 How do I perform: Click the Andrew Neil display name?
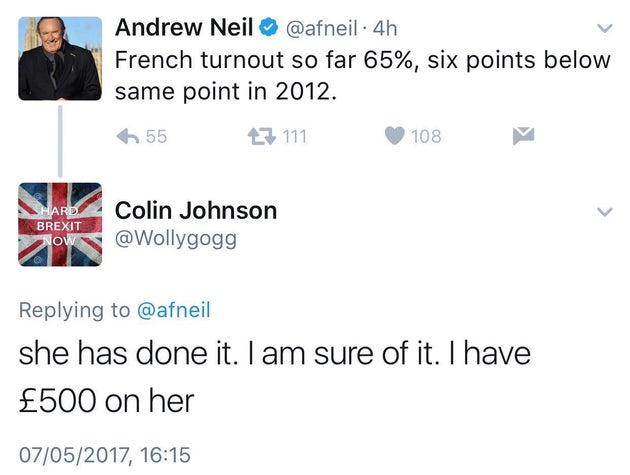pos(184,28)
